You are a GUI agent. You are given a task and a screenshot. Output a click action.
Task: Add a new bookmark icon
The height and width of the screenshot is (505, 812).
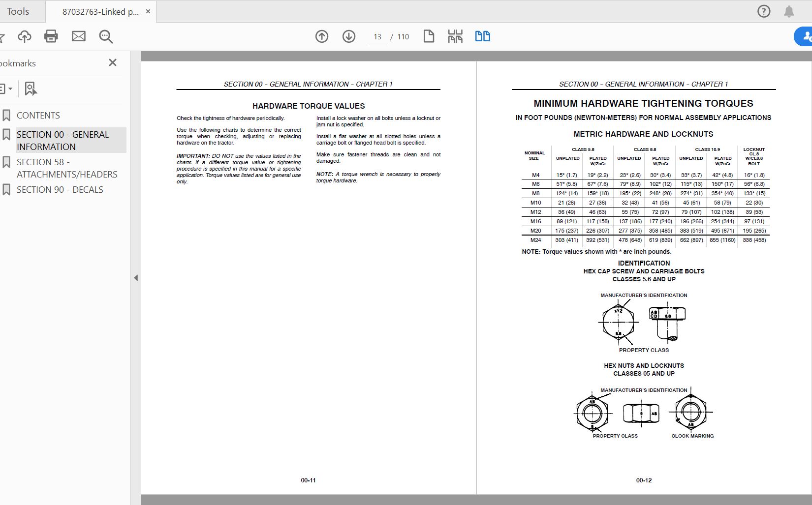pyautogui.click(x=31, y=89)
